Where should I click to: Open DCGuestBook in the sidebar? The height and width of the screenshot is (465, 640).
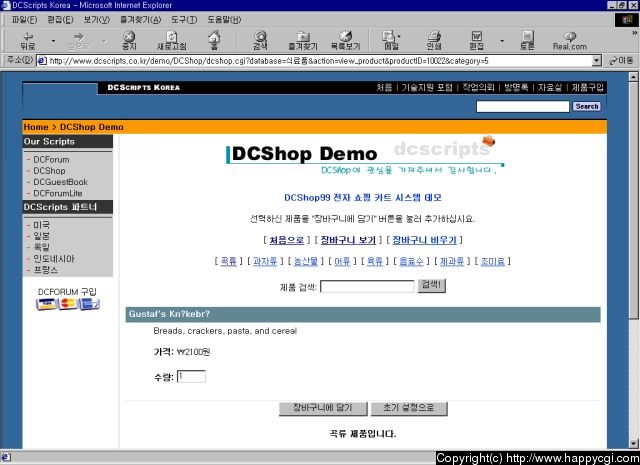click(x=60, y=182)
